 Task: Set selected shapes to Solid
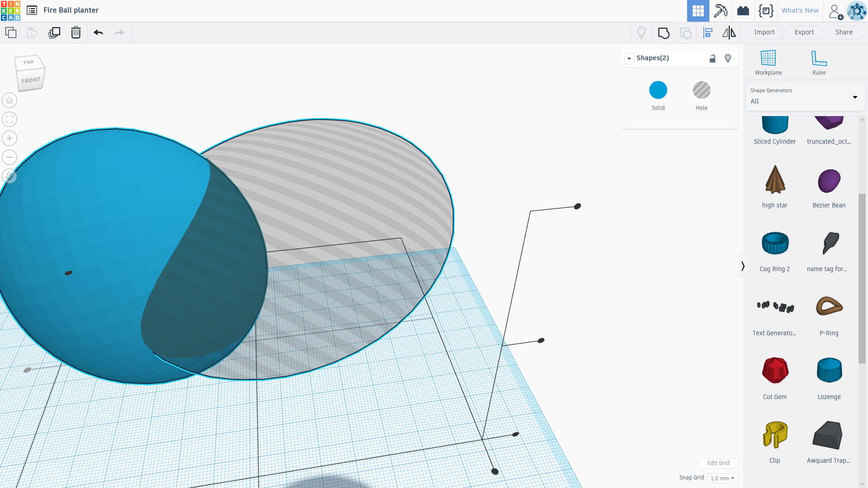tap(658, 95)
